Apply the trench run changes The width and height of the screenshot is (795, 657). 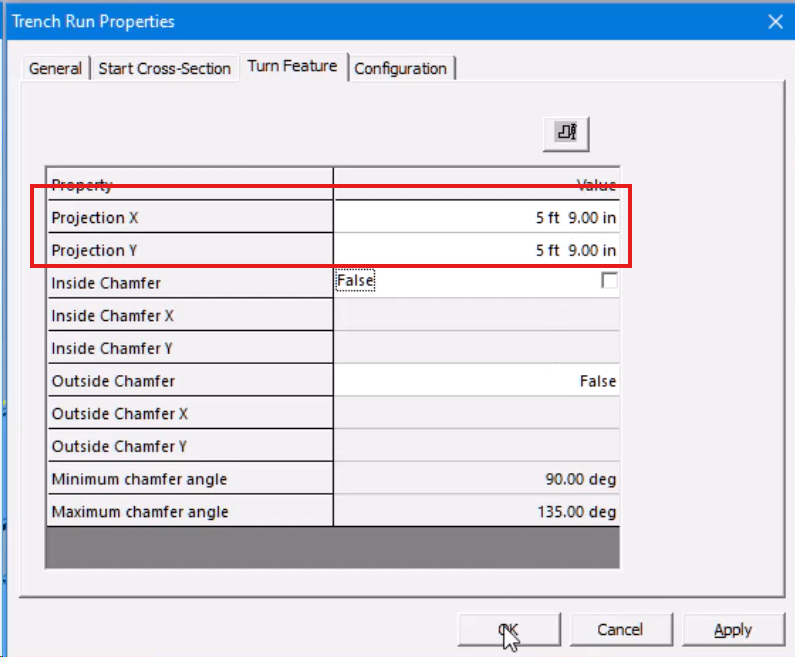point(733,629)
